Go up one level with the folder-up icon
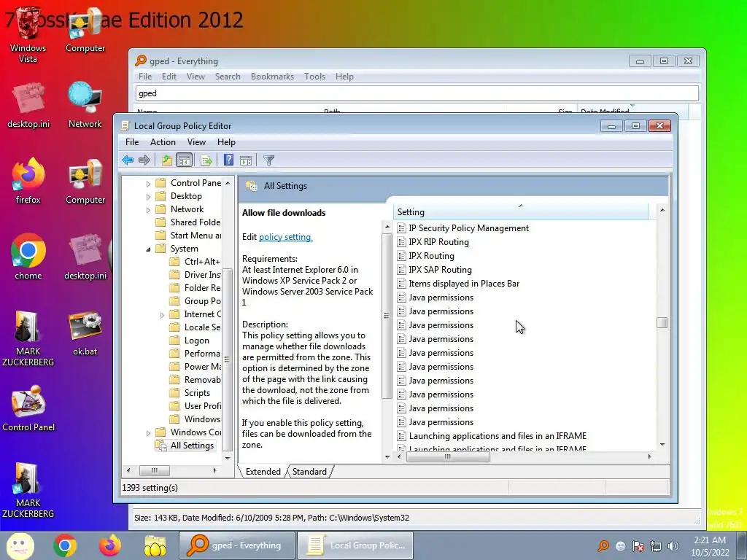 (x=167, y=160)
